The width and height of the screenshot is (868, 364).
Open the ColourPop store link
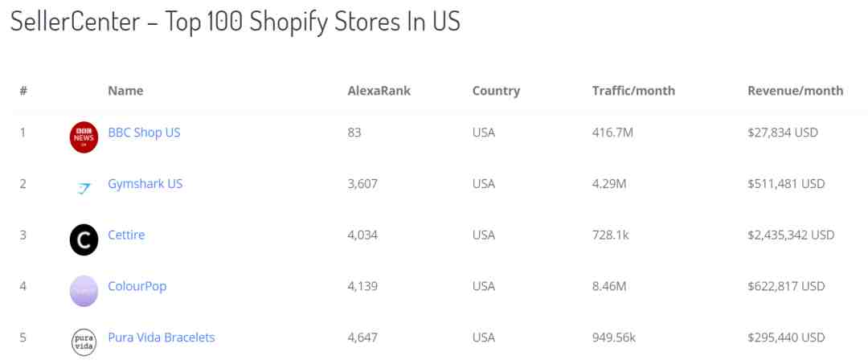click(x=137, y=286)
